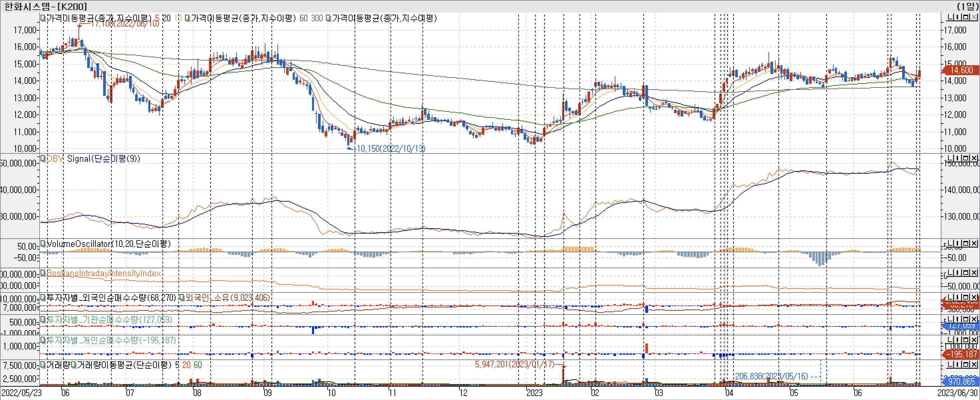Image resolution: width=980 pixels, height=400 pixels.
Task: Click the vertical bar icon in VolumeOscillator panel
Action: pos(958,243)
